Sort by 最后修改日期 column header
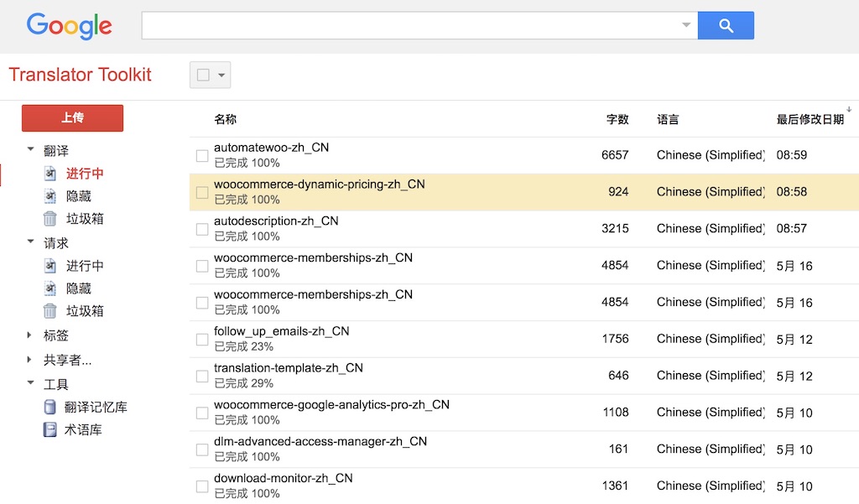859x504 pixels. coord(810,120)
